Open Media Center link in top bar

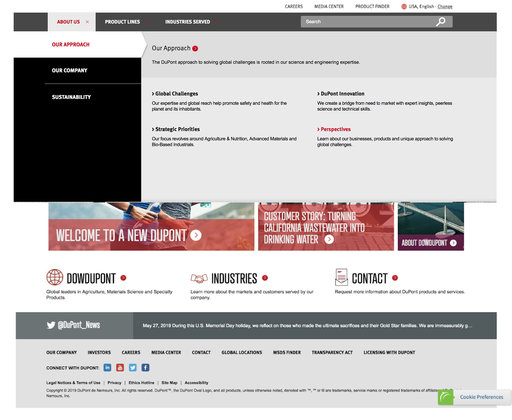click(x=329, y=6)
